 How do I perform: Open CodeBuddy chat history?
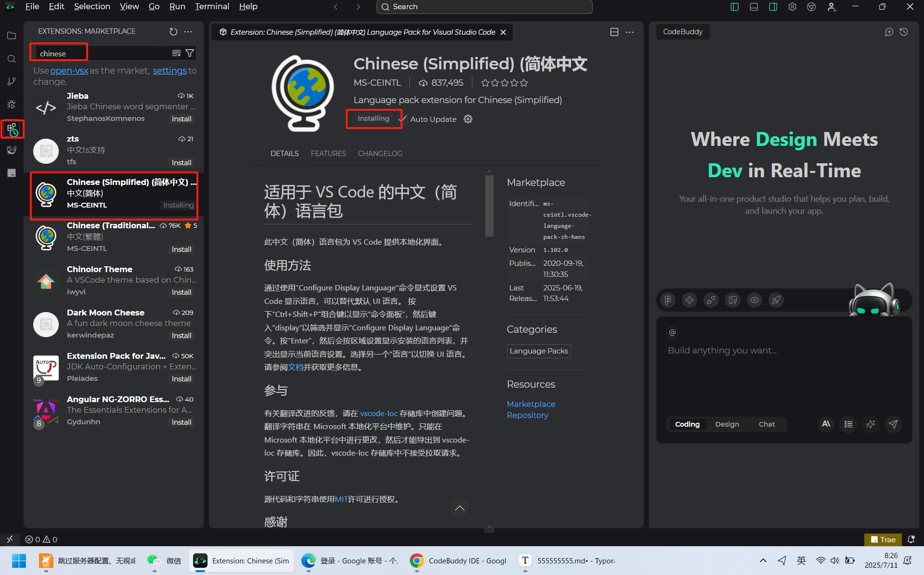[904, 32]
